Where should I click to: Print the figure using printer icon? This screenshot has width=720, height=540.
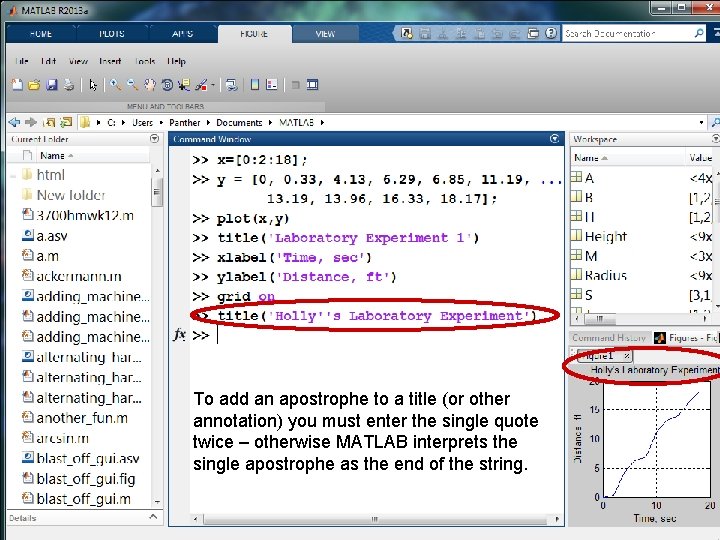click(x=69, y=85)
